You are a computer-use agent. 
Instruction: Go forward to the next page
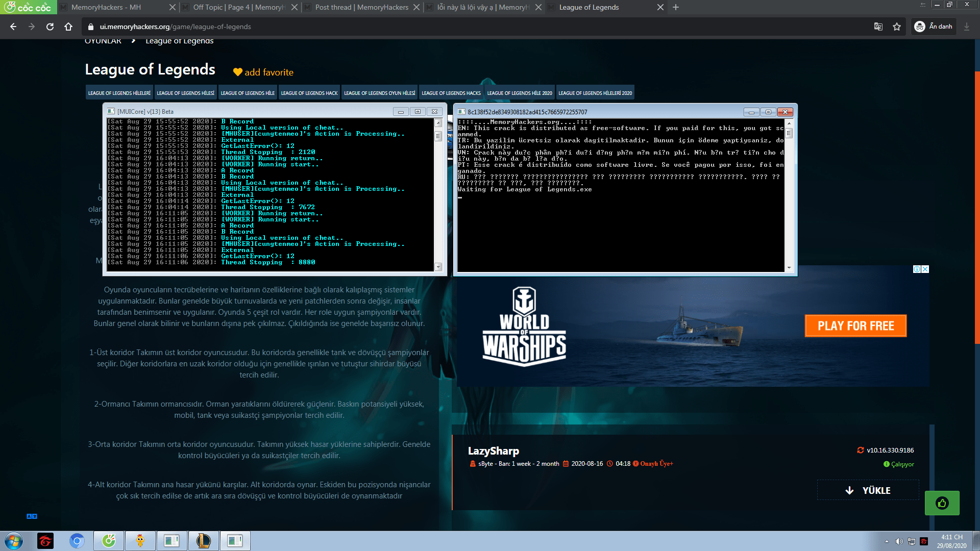click(x=32, y=27)
